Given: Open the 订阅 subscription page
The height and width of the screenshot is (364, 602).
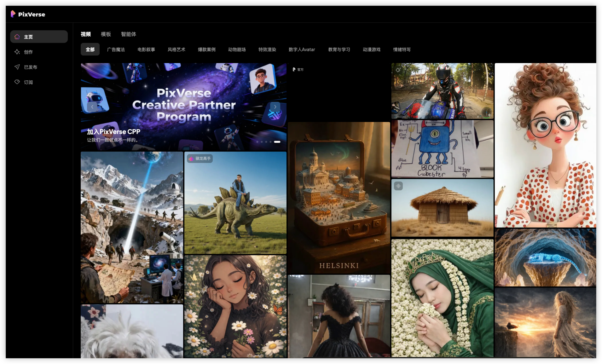Looking at the screenshot, I should click(28, 82).
